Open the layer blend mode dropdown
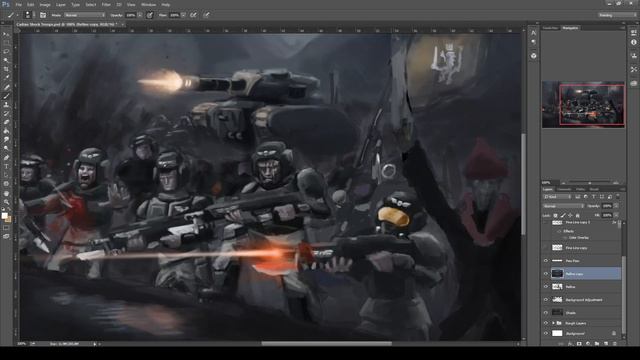640x360 pixels. pos(563,206)
